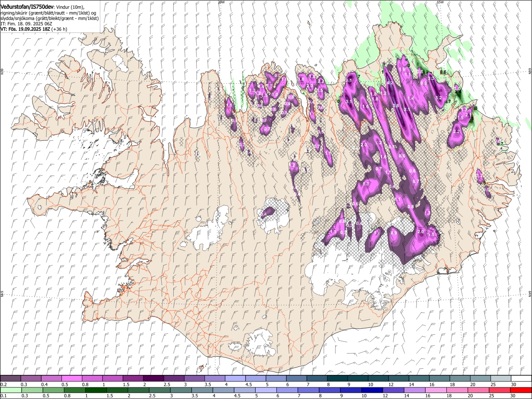Click the 4.2 precipitation value on the map
This screenshot has height=399, width=532.
click(390, 83)
